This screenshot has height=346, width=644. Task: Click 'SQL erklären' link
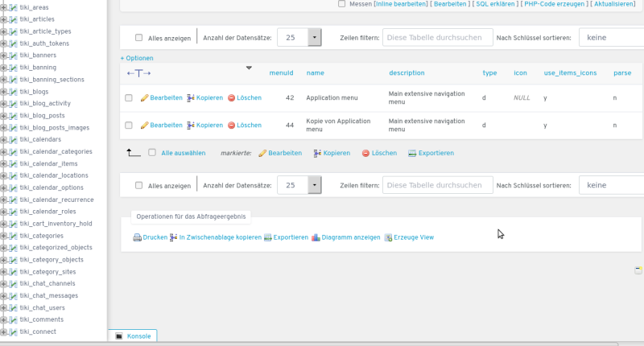pos(495,4)
